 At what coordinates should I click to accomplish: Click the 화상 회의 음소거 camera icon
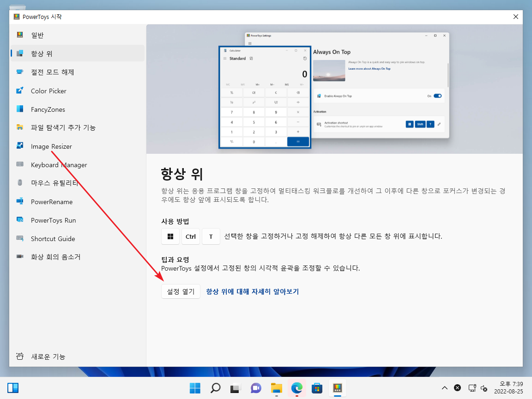[20, 257]
